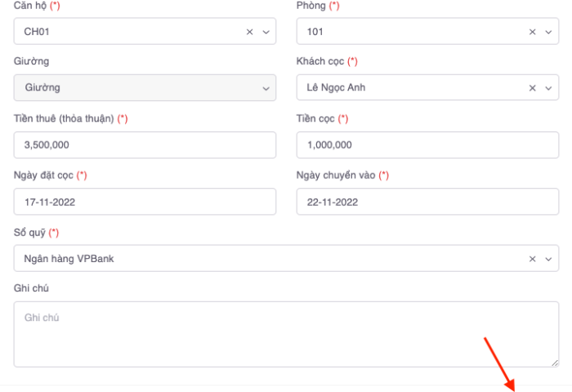Select the Ngày đặt cọc date field
572x392 pixels.
pyautogui.click(x=145, y=202)
